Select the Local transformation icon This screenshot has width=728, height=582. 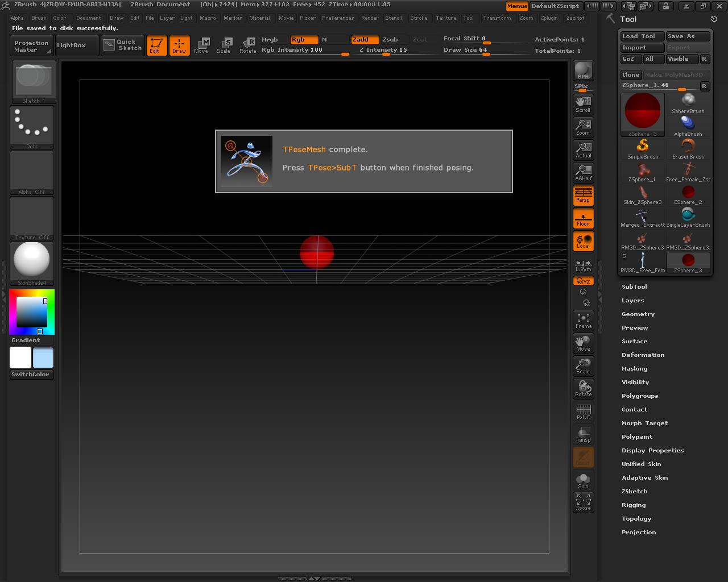click(x=583, y=241)
